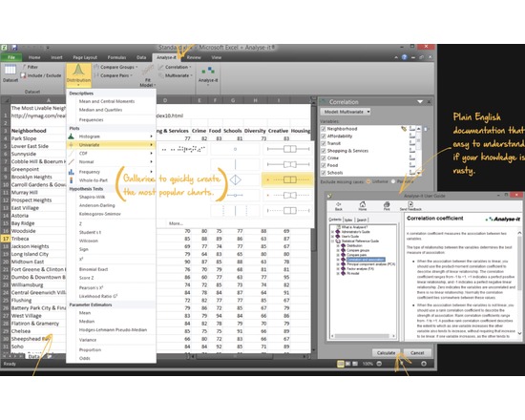The height and width of the screenshot is (420, 525).
Task: Expand Administrator's Guide in the contents tree
Action: point(333,232)
